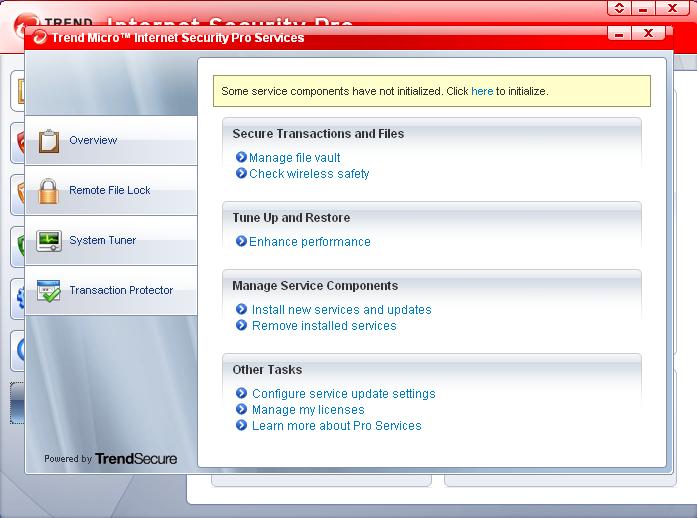The image size is (697, 518).
Task: Click Remove installed services link
Action: click(x=324, y=325)
